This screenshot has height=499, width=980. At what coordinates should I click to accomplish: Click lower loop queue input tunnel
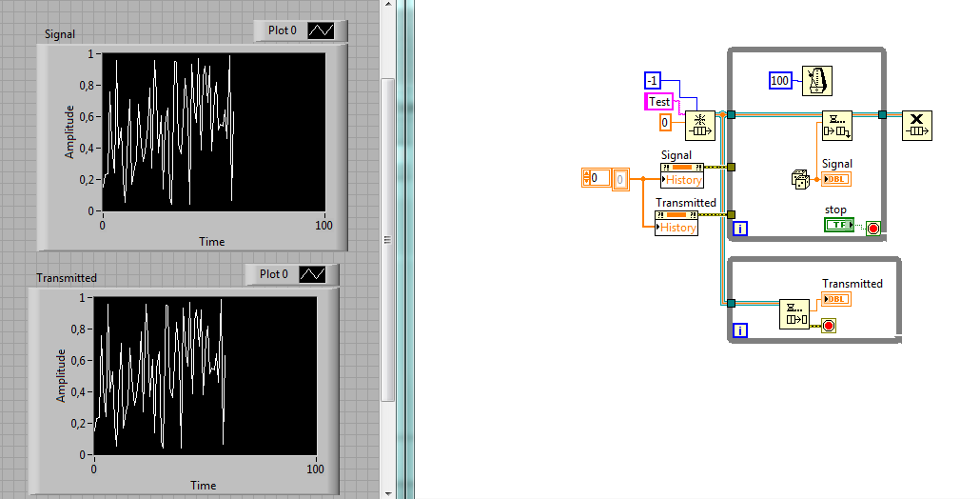732,303
